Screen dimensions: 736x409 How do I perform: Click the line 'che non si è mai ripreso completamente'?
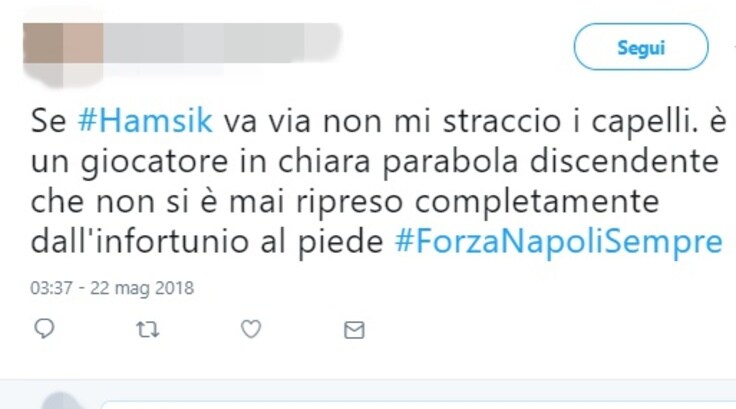345,202
